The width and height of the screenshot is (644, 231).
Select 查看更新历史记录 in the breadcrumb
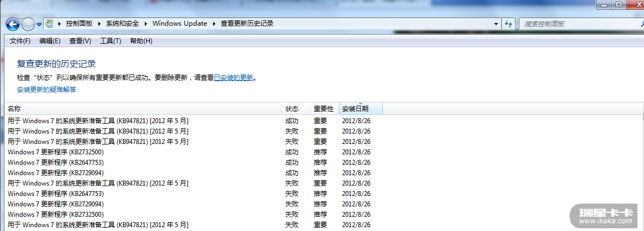(247, 24)
